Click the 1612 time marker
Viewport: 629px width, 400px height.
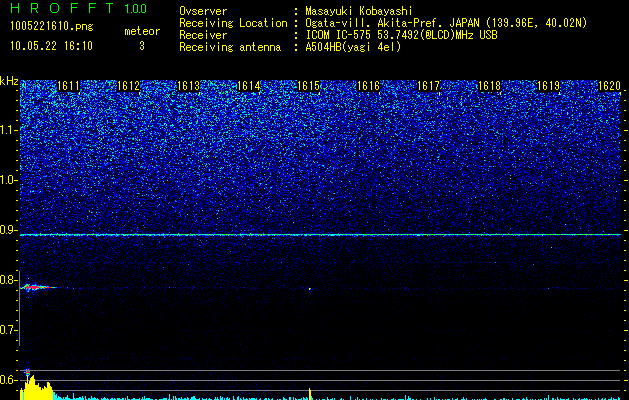[128, 86]
